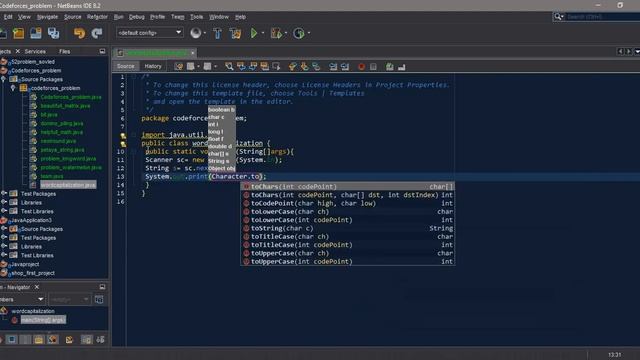Click the Debug Project icon

[x=276, y=33]
